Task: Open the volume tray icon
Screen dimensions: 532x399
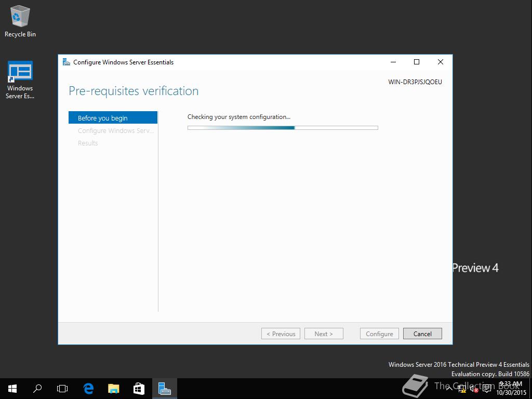Action: click(x=474, y=389)
